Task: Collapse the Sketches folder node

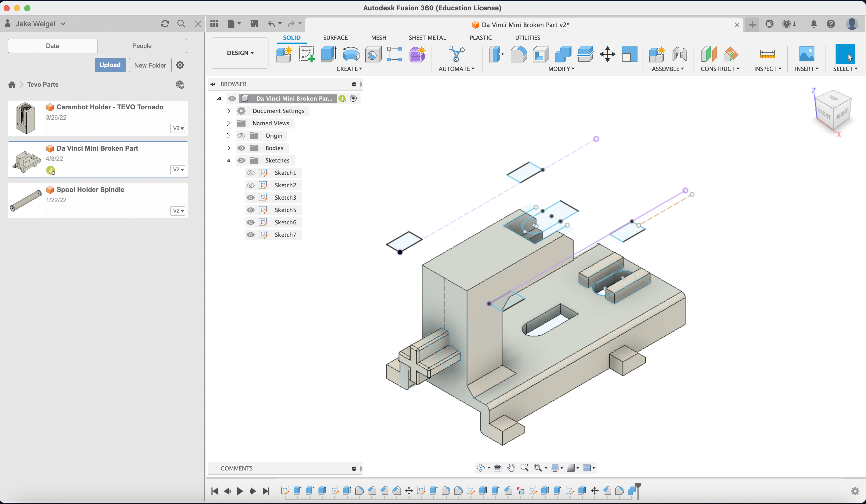Action: [228, 160]
